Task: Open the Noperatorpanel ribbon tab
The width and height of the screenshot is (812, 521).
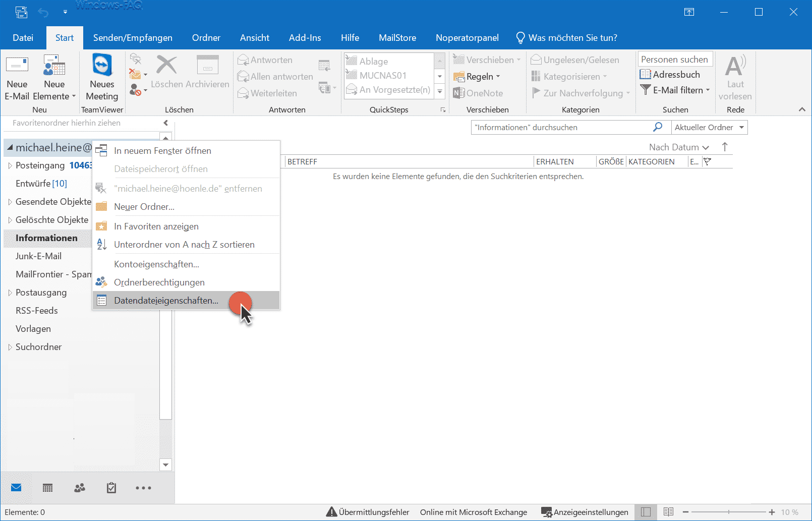Action: (x=467, y=38)
